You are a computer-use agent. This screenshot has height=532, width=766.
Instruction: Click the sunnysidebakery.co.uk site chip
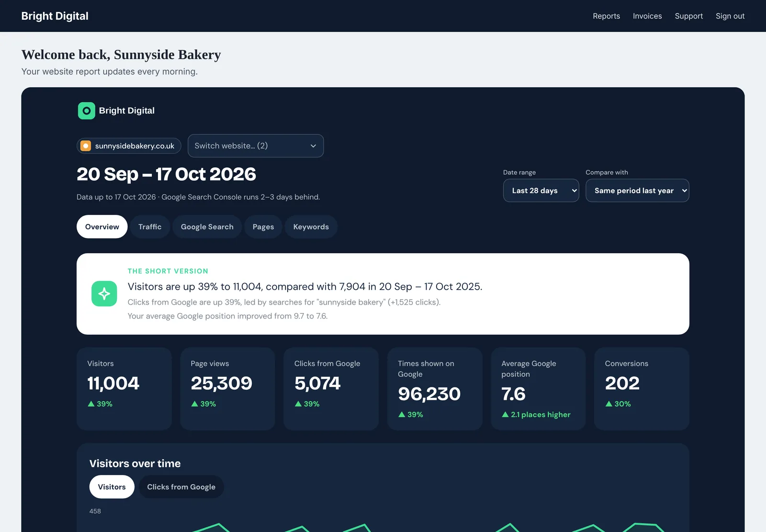tap(129, 146)
